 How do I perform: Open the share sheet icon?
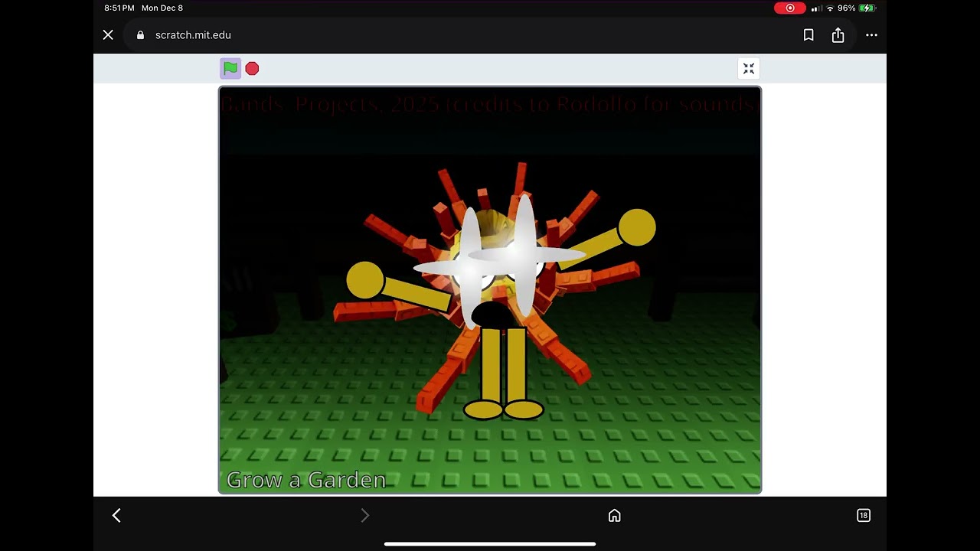(x=838, y=35)
